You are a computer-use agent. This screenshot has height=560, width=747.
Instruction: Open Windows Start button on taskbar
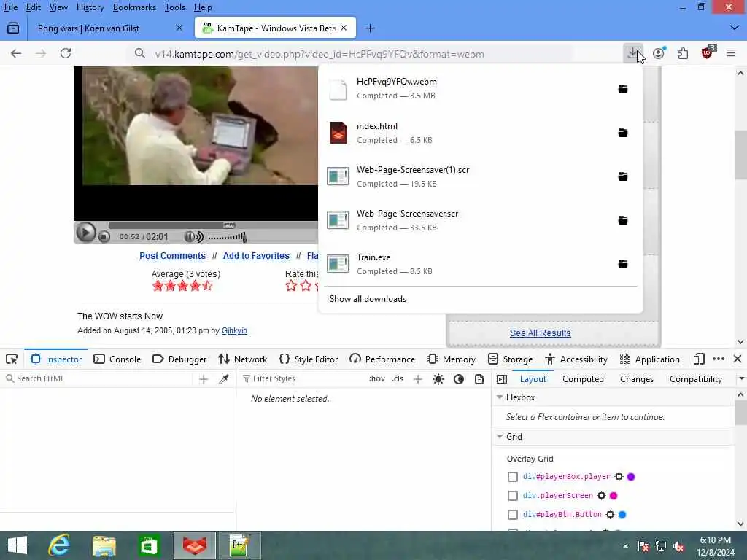pos(18,545)
